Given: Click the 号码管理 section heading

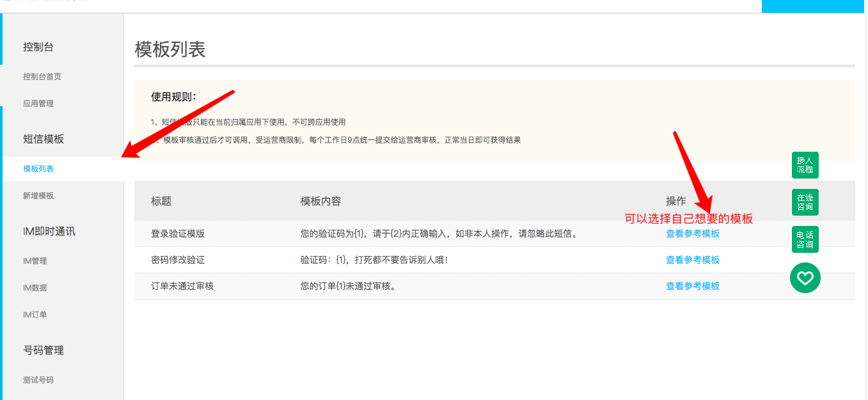Looking at the screenshot, I should pos(43,351).
